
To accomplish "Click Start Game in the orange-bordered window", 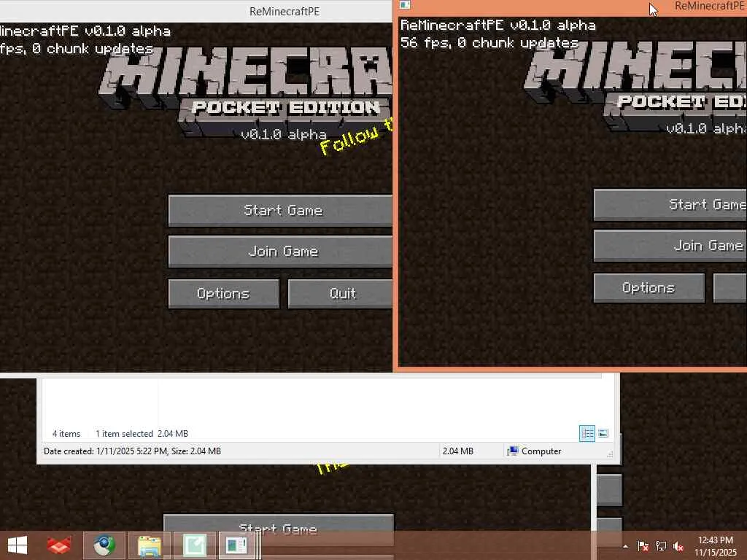I will (x=670, y=204).
